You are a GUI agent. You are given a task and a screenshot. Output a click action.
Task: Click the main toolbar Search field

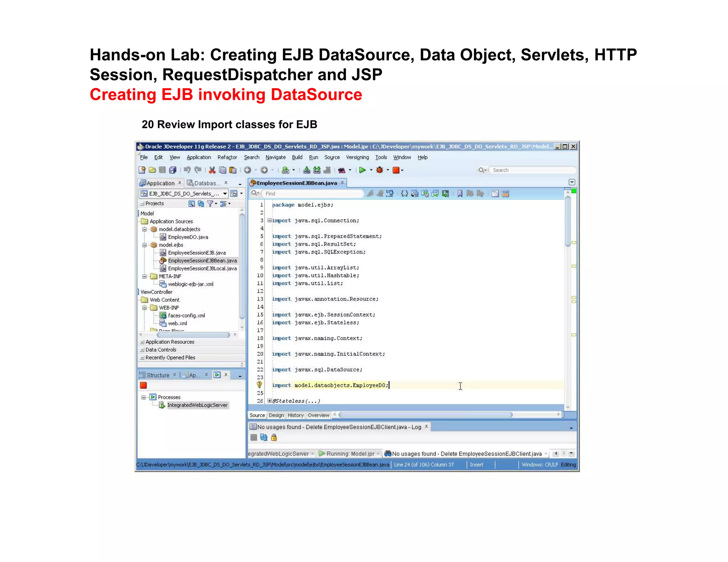(532, 170)
